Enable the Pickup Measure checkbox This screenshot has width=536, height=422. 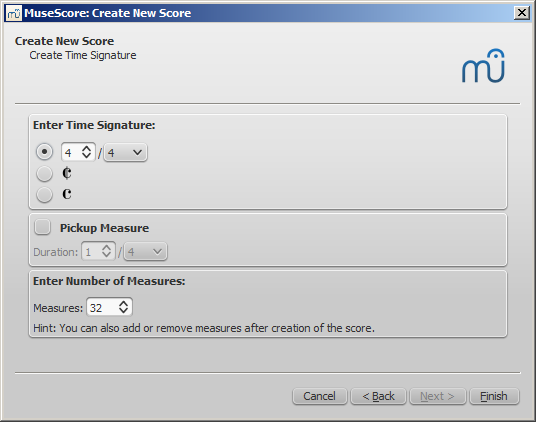point(43,227)
